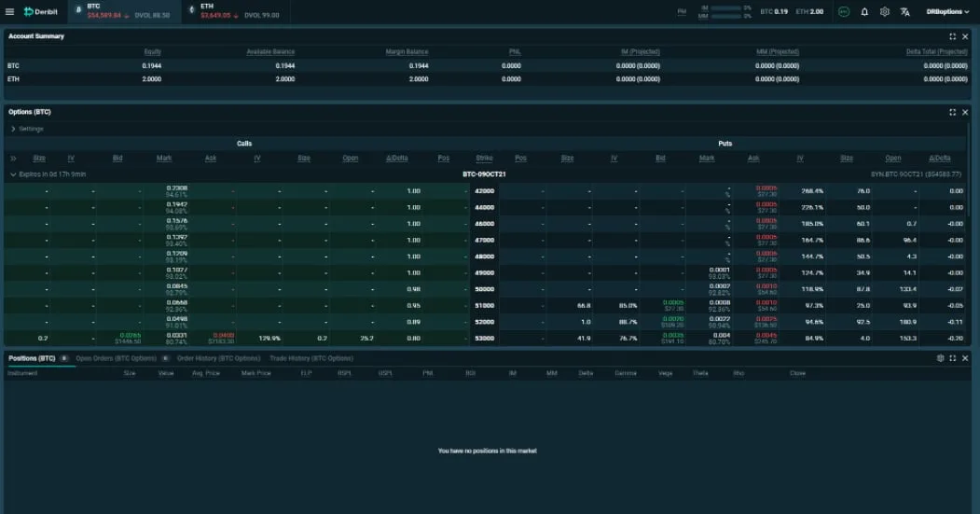Select the 42000 strike row
Screen dimensions: 980x514
tap(484, 191)
